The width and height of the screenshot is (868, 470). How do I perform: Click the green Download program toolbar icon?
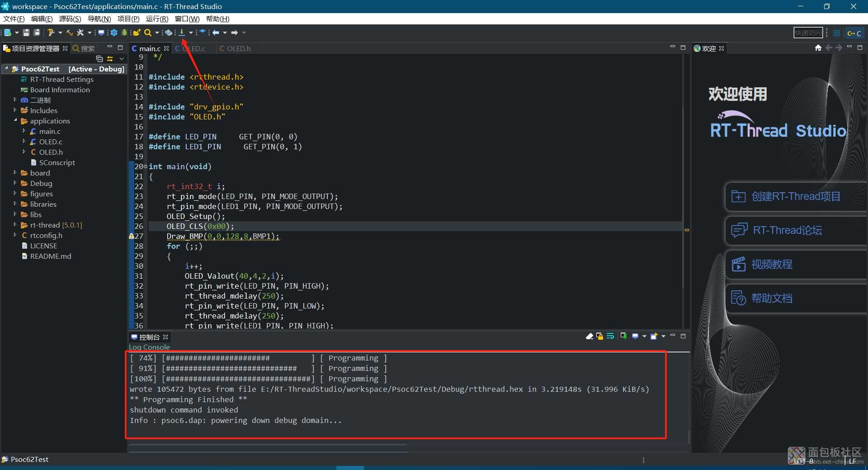(x=182, y=33)
